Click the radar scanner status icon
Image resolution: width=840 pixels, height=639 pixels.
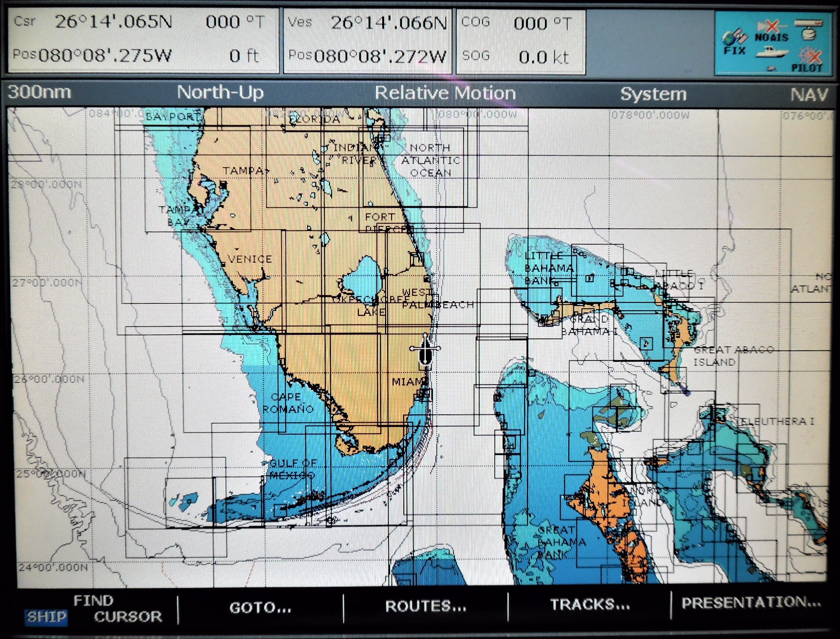point(809,30)
